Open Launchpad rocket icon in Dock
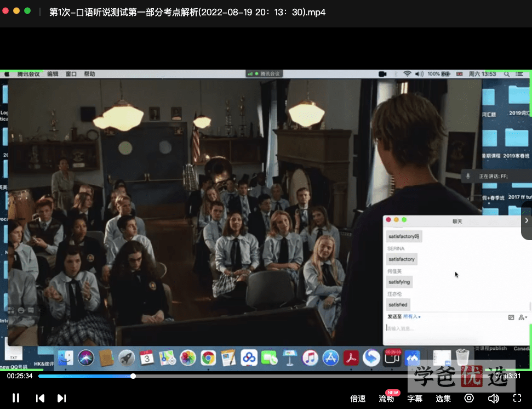Screen dimensions: 532x409 point(127,358)
